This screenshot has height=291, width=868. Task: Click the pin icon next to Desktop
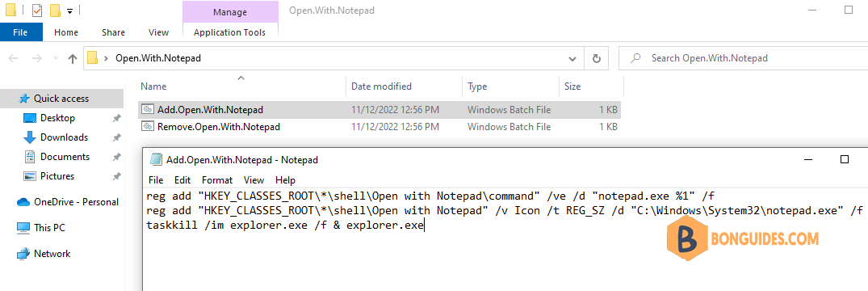click(116, 118)
